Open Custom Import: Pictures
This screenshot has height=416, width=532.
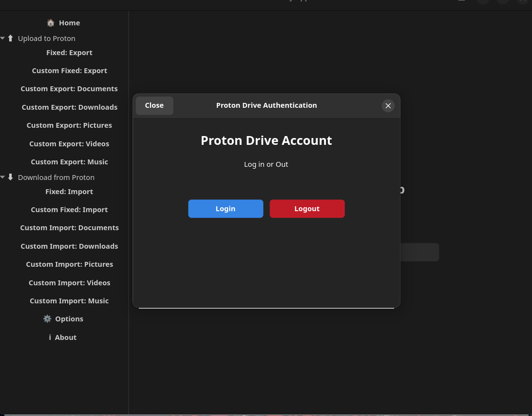coord(70,264)
